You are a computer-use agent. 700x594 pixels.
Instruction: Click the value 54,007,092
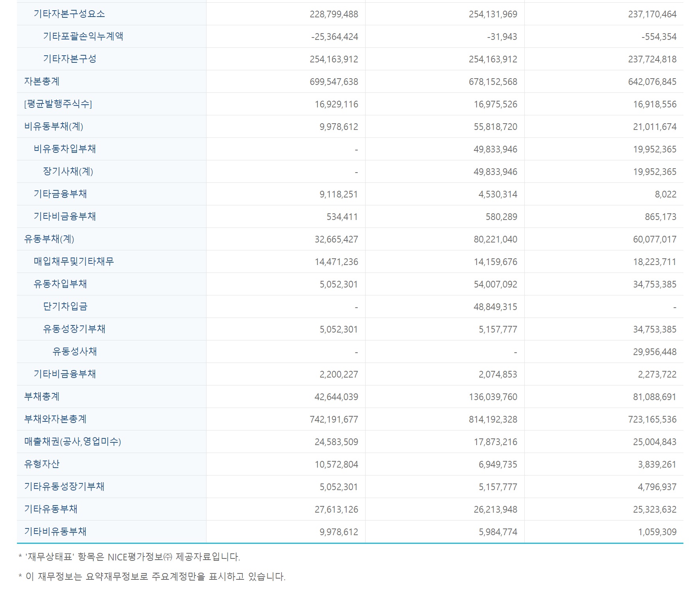495,284
